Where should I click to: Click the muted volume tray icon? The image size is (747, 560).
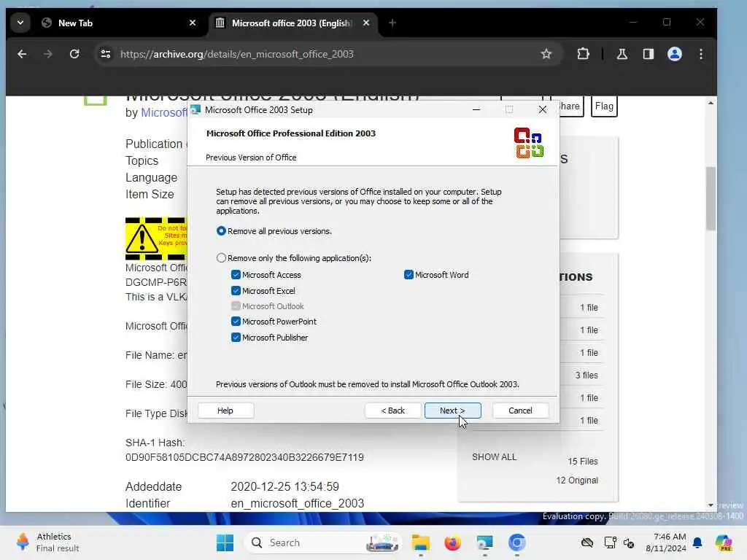click(629, 542)
